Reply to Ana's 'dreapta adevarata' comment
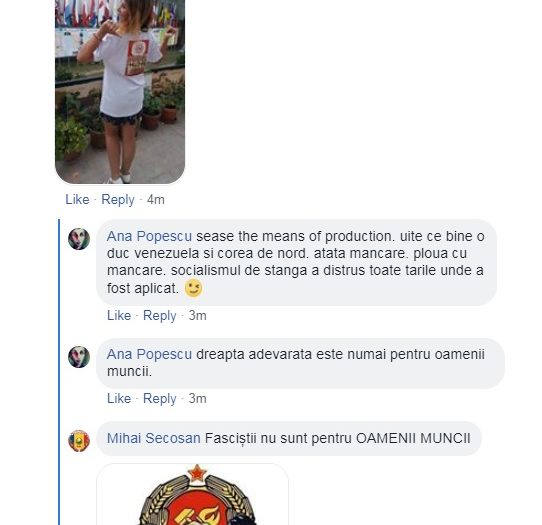The width and height of the screenshot is (542, 525). [x=159, y=399]
